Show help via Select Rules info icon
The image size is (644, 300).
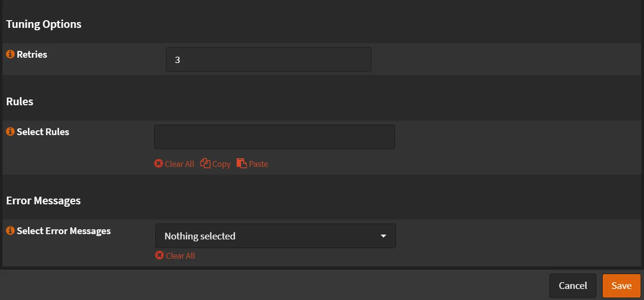(x=10, y=132)
